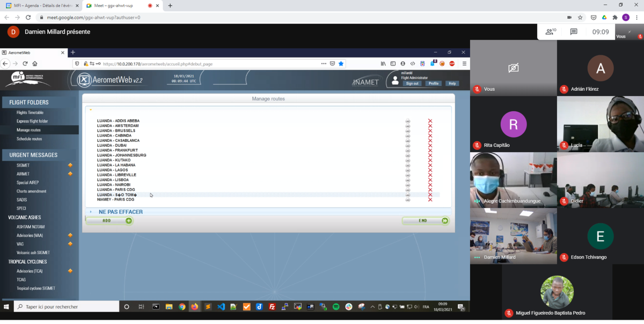Click the Chrome address bar URL
The height and width of the screenshot is (324, 644).
pyautogui.click(x=93, y=17)
